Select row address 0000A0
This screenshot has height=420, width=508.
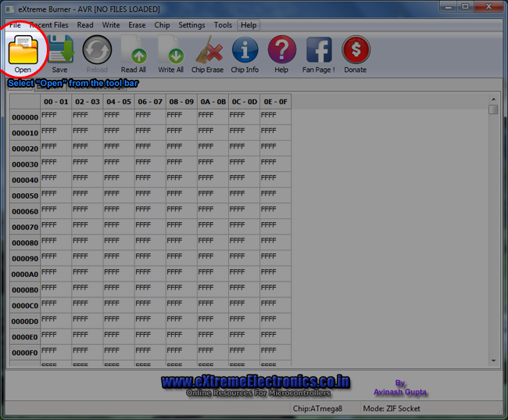(x=25, y=275)
